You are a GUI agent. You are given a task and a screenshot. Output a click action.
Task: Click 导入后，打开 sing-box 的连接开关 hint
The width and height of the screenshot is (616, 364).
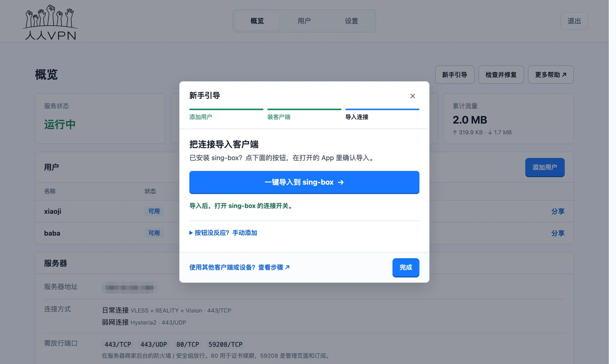(242, 206)
